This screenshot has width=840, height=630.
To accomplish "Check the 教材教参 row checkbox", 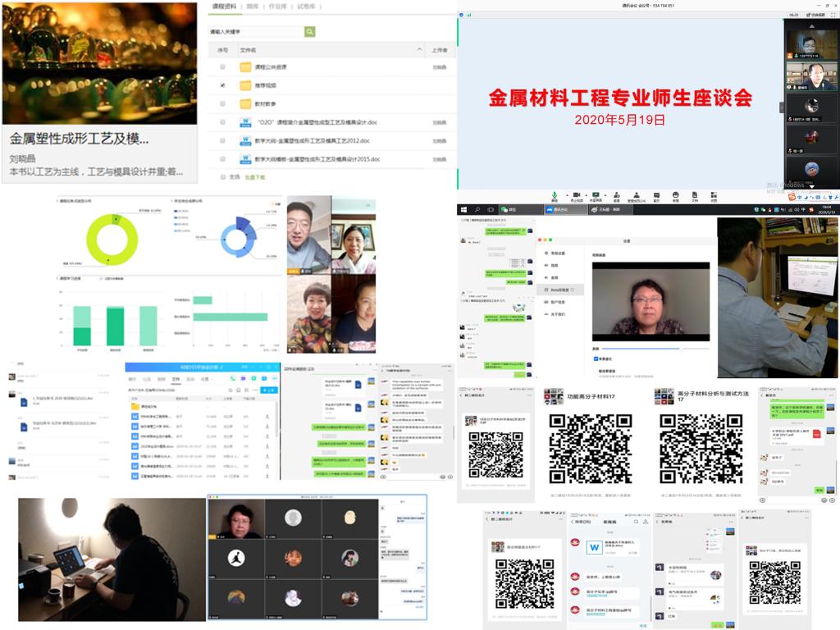I will 223,104.
